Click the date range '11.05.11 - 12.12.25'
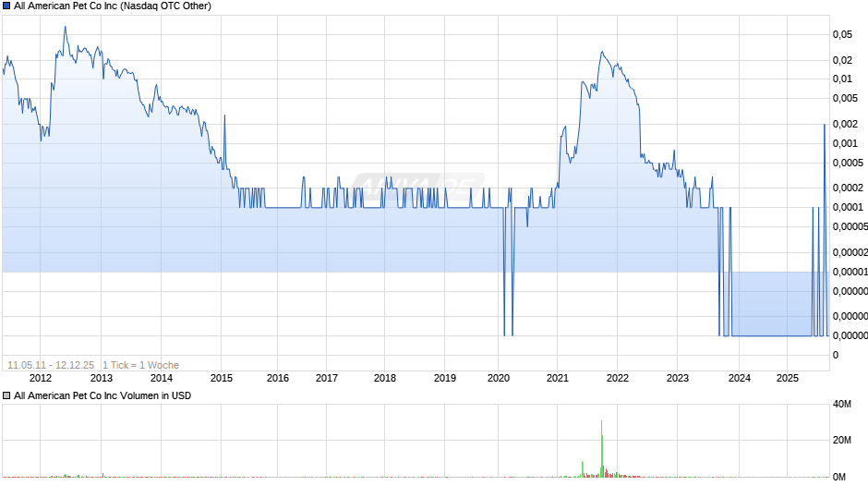 pyautogui.click(x=51, y=365)
